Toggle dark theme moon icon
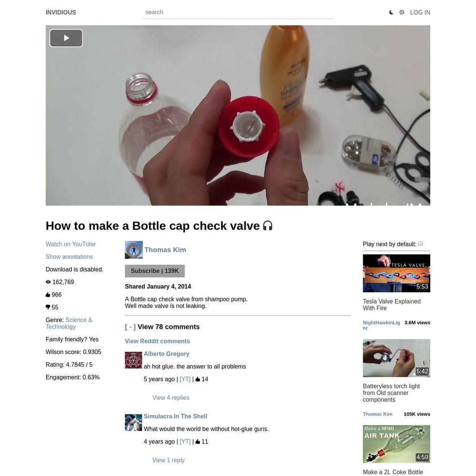Screen dimensions: 476x476 pos(391,12)
